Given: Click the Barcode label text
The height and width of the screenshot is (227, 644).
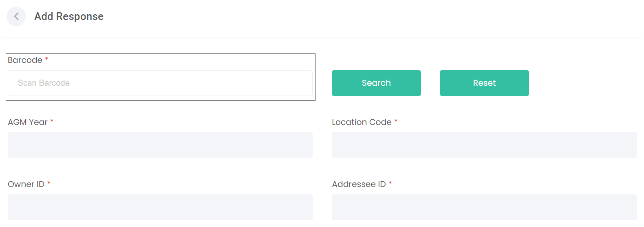Looking at the screenshot, I should (25, 60).
